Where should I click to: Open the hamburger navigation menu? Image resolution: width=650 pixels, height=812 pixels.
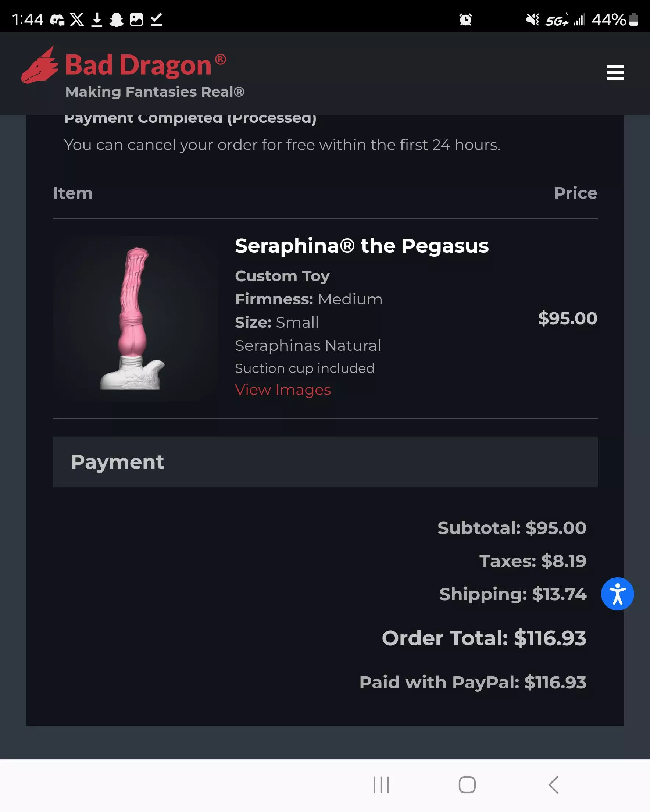615,73
